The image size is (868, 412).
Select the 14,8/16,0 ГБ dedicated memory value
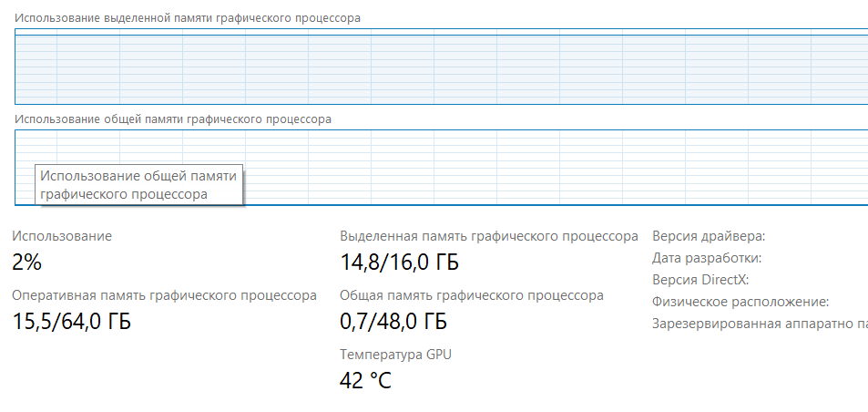399,262
